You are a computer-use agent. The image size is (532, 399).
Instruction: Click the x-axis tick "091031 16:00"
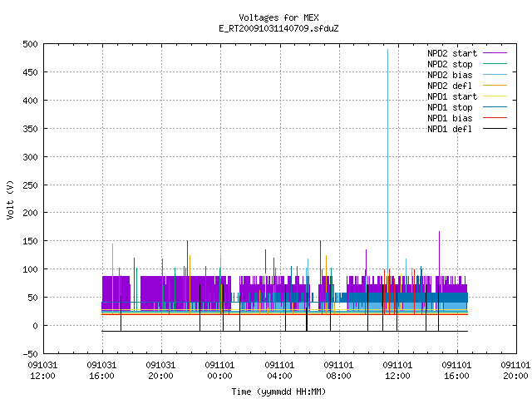click(101, 371)
